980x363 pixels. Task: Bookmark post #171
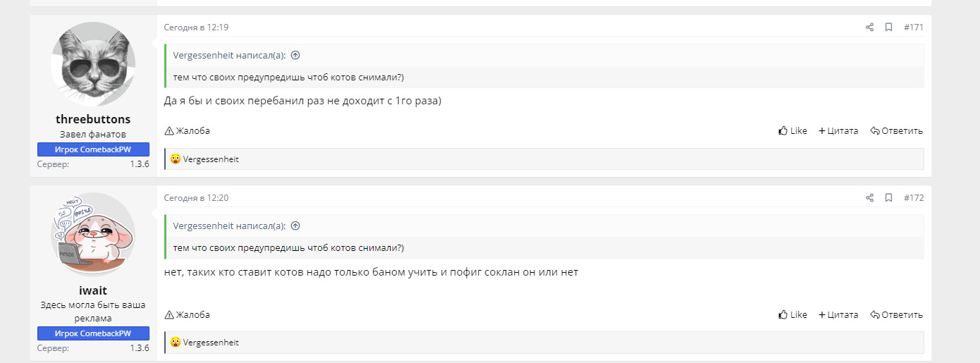coord(888,27)
